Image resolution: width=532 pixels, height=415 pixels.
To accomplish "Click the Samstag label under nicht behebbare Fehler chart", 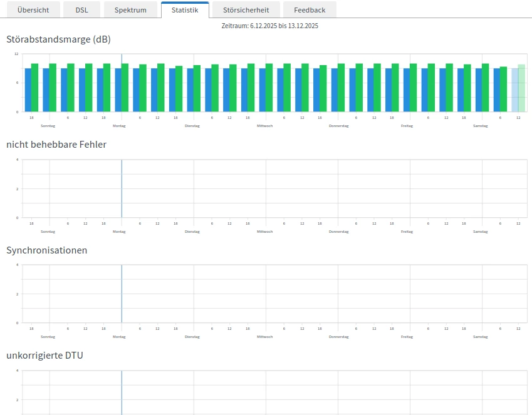I will [x=481, y=232].
